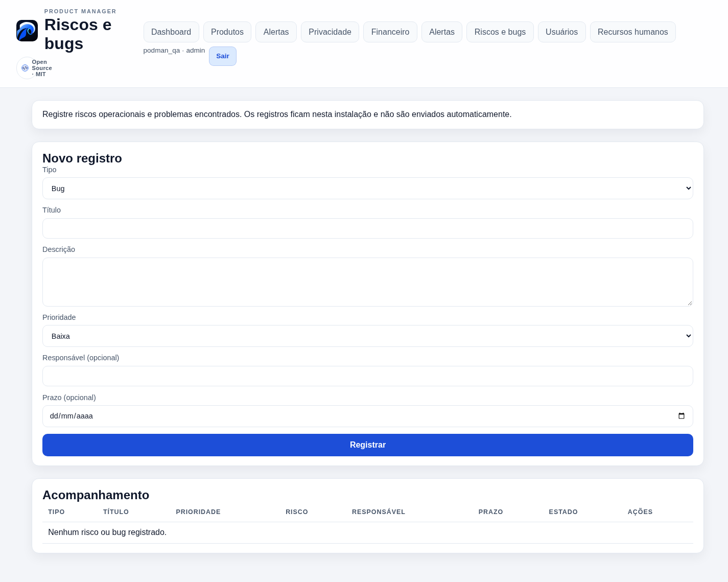Go to Recursos humanos tab
728x582 pixels.
point(633,32)
